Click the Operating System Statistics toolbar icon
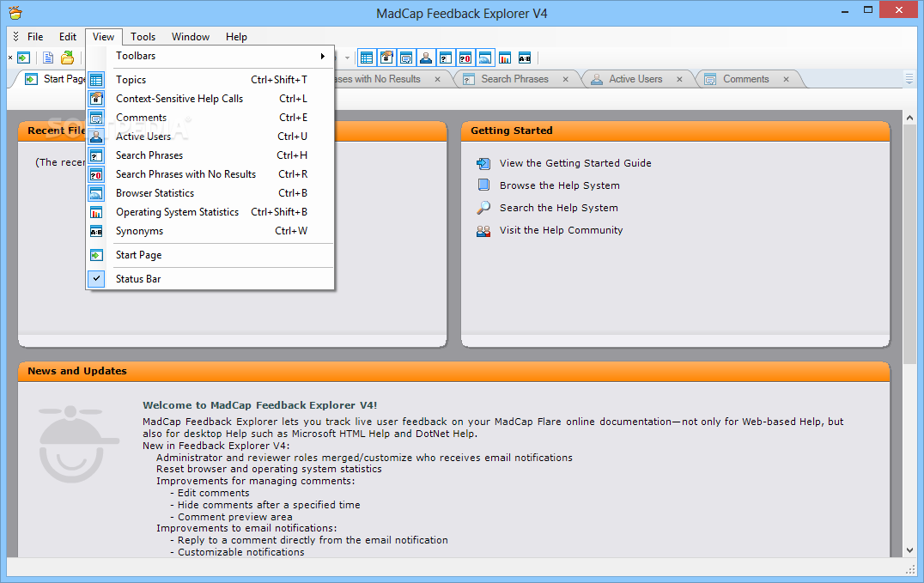 coord(505,58)
